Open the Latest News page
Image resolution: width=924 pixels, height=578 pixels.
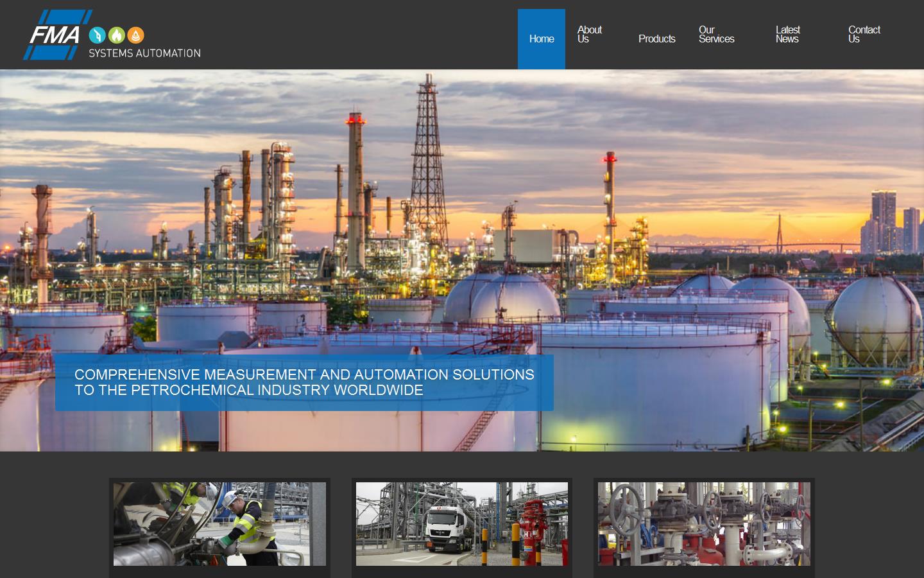[787, 34]
